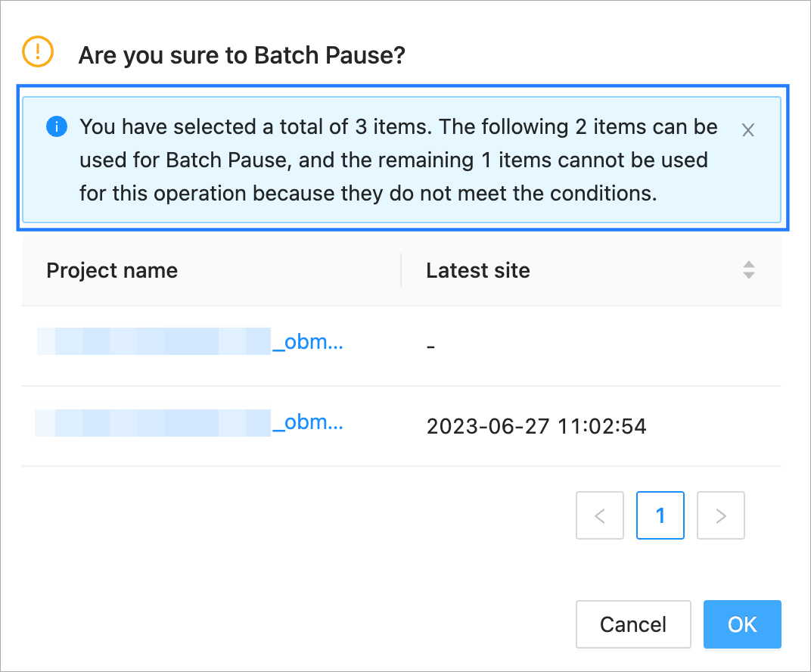
Task: Click the downward sort triangle in the table header
Action: click(749, 275)
